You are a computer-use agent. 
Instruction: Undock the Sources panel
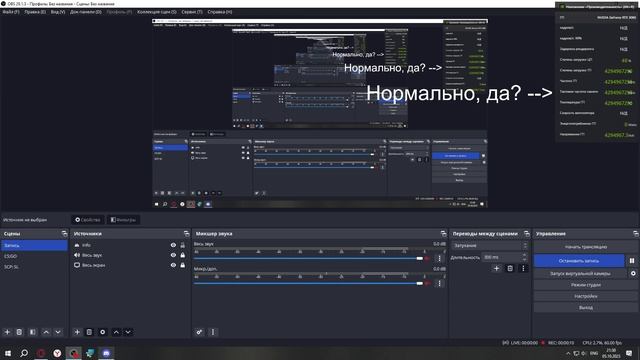[187, 233]
